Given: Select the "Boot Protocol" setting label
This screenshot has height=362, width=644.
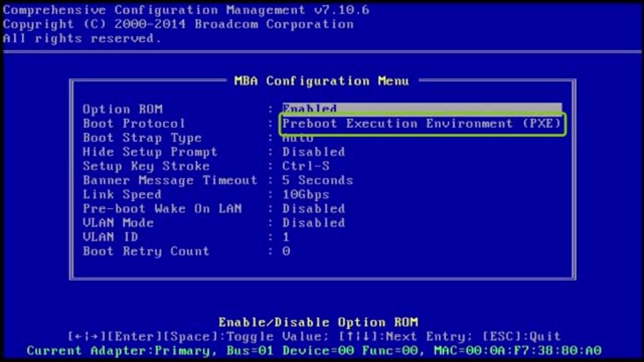Looking at the screenshot, I should click(x=134, y=123).
